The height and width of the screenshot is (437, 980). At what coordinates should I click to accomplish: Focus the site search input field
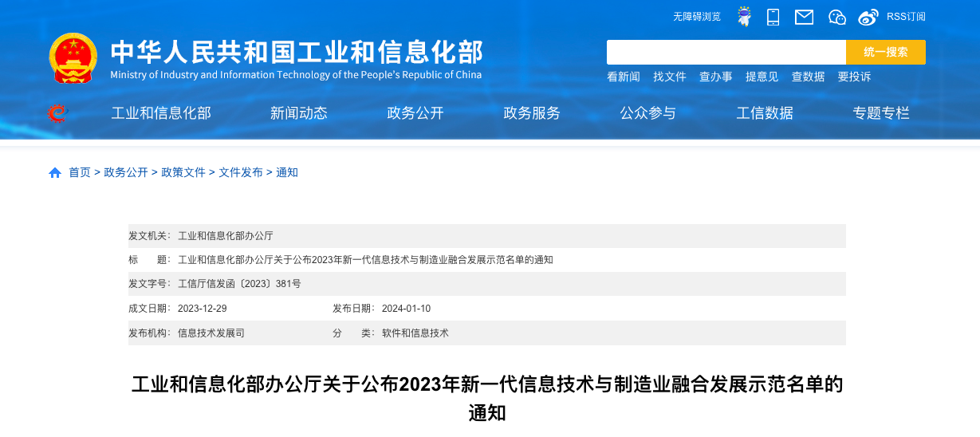pos(726,52)
